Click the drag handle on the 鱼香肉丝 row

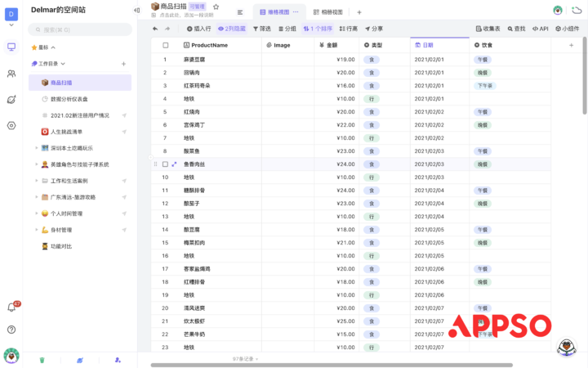click(155, 164)
